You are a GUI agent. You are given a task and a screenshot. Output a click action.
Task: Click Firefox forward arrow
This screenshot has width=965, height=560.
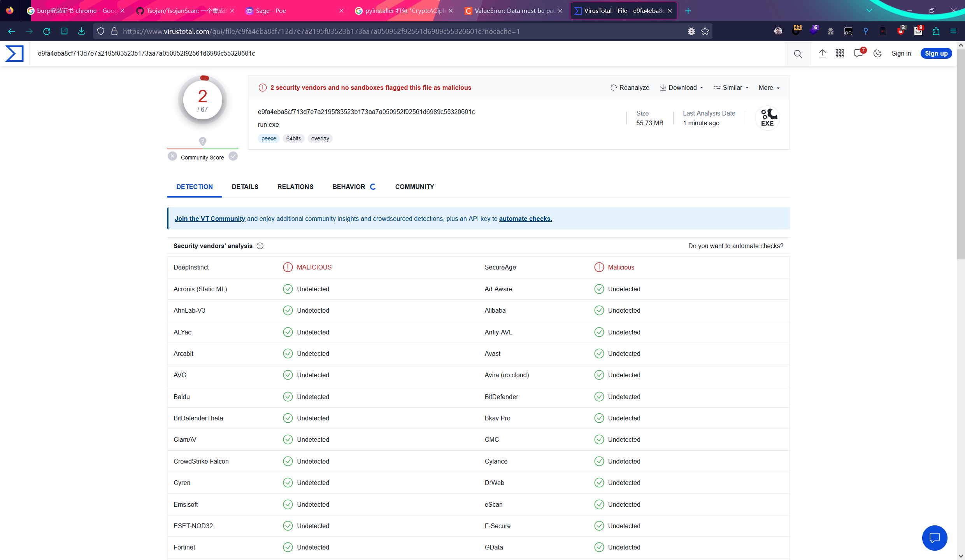pos(29,31)
